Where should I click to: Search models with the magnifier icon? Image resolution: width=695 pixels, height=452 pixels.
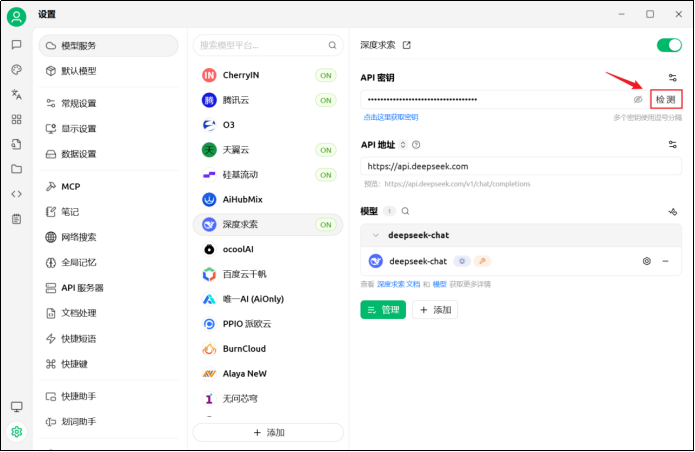(405, 211)
